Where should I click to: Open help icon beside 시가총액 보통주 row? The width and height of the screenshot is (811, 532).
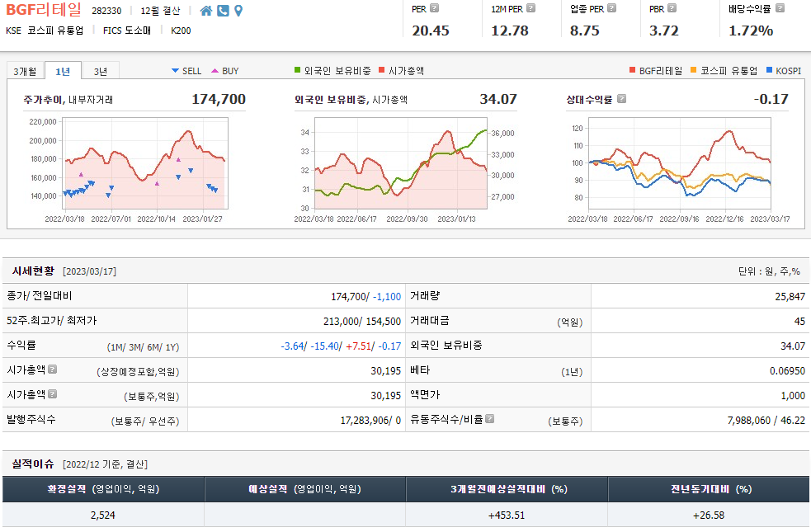point(52,394)
